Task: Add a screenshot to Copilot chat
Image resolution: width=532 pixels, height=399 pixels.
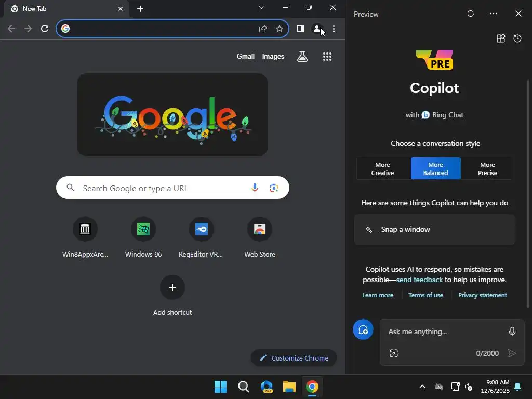Action: point(394,353)
